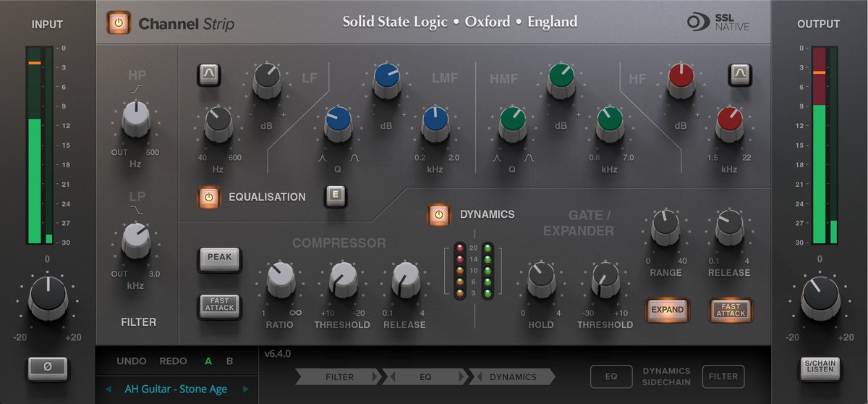Click the output level meter
The width and height of the screenshot is (868, 404).
825,145
